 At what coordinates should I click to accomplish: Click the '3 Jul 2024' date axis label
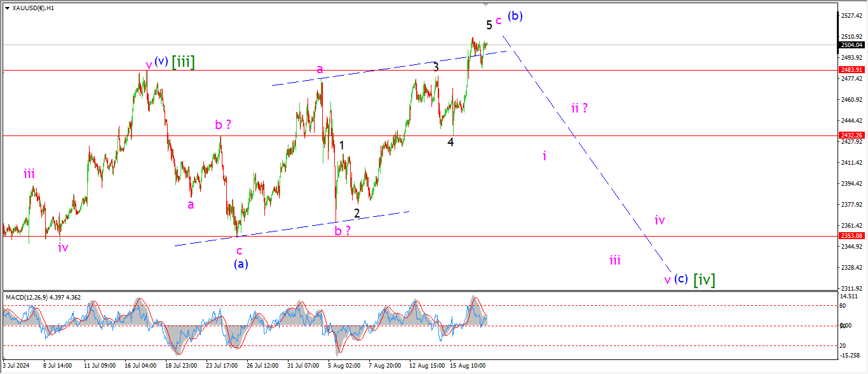tap(17, 366)
